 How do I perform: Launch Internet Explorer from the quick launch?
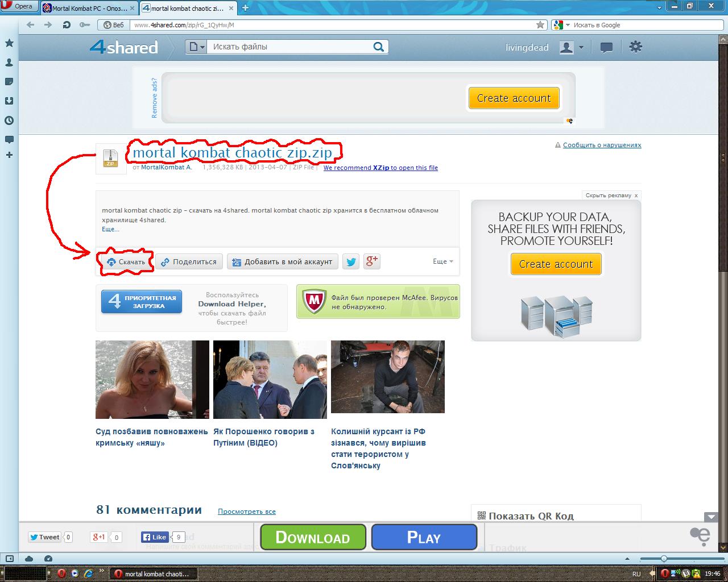point(88,573)
